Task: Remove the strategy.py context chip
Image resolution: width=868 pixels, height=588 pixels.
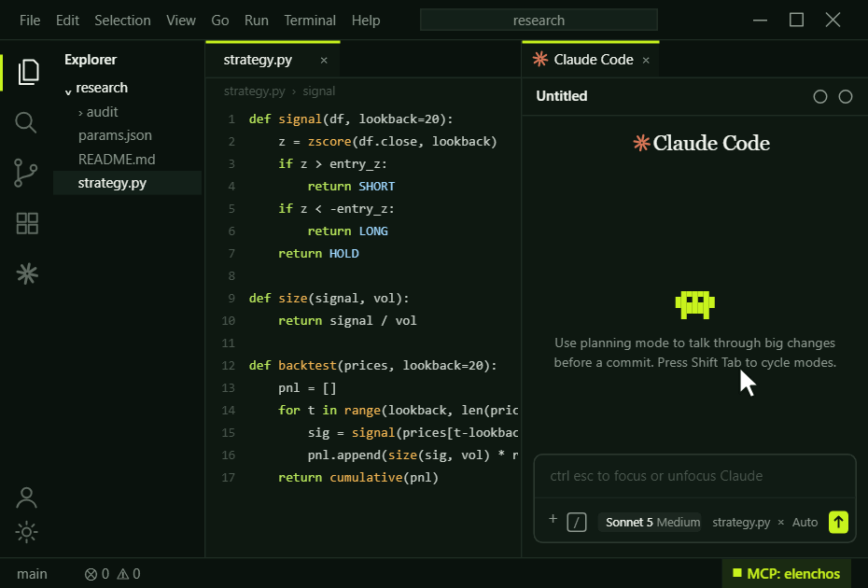Action: (781, 522)
